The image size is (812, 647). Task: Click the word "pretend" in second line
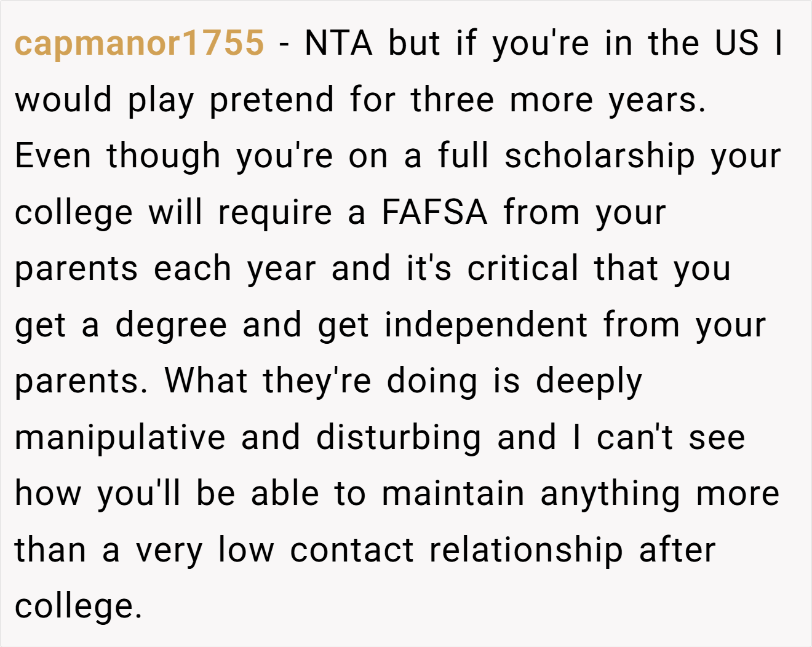(272, 100)
